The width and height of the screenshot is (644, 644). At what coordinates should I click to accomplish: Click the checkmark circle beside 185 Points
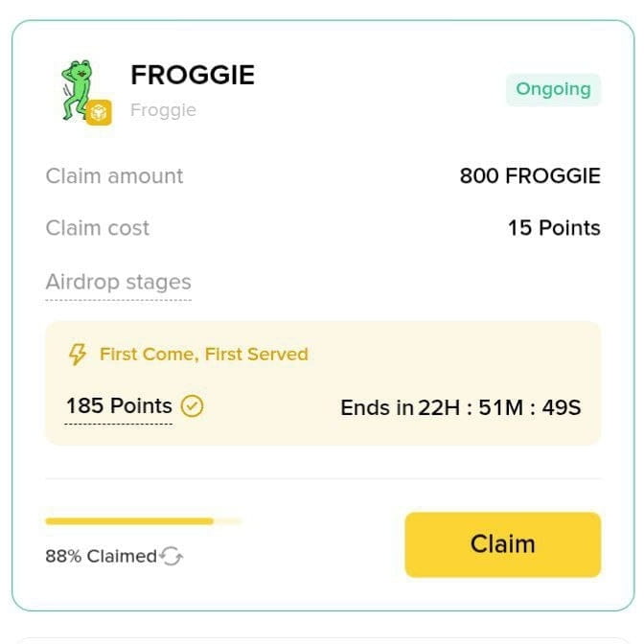(193, 406)
